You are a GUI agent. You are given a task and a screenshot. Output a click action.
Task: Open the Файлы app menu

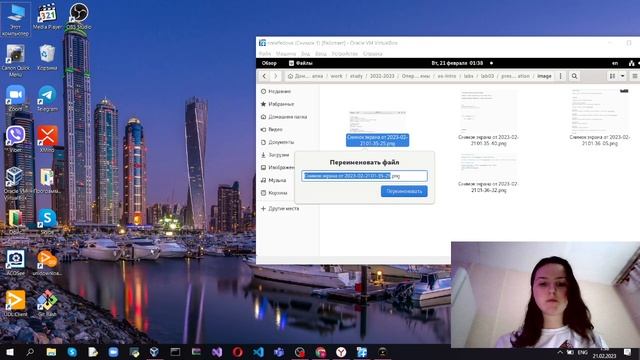pyautogui.click(x=301, y=63)
